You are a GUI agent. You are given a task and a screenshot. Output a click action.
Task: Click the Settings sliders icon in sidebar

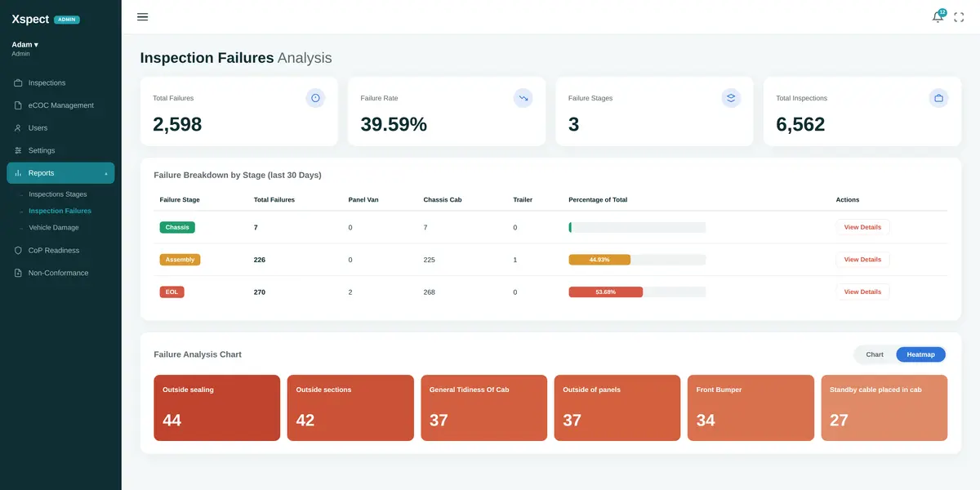[x=19, y=150]
